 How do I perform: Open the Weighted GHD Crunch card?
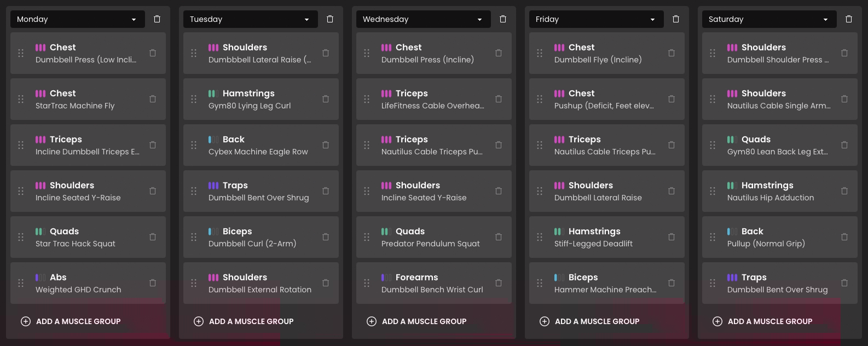point(88,284)
